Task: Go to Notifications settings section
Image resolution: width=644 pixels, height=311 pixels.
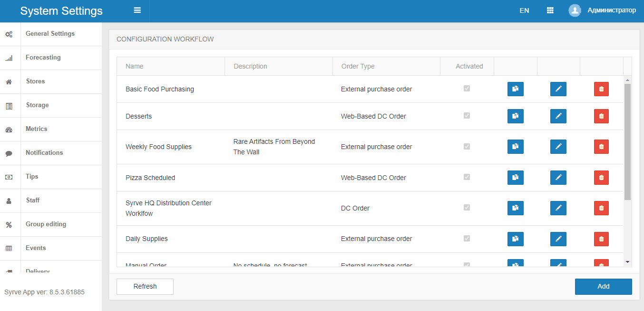Action: point(44,153)
